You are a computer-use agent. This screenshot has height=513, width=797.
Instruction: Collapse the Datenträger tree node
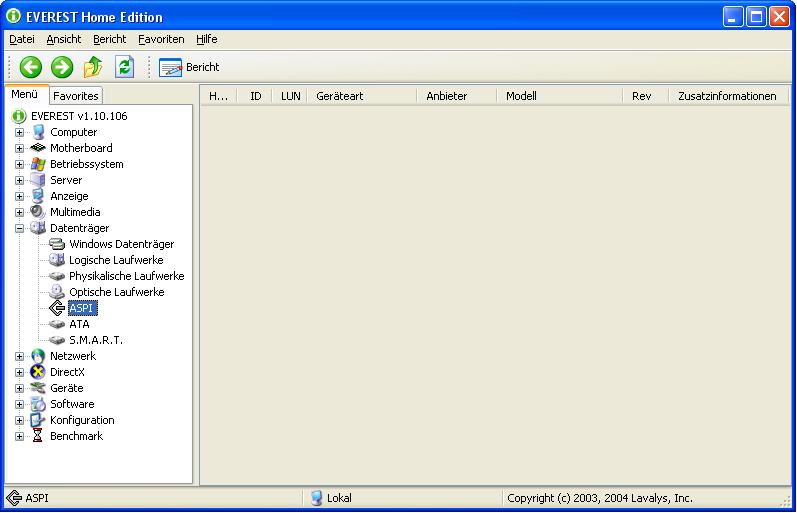click(19, 229)
